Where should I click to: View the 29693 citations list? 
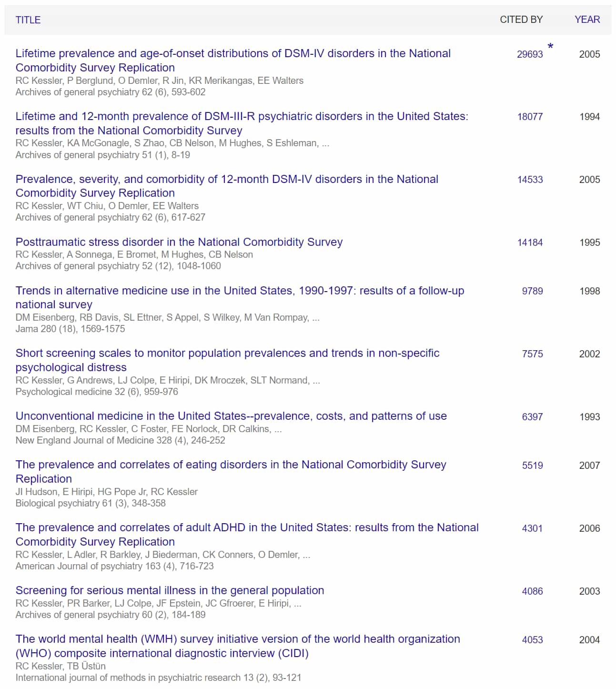[x=529, y=54]
